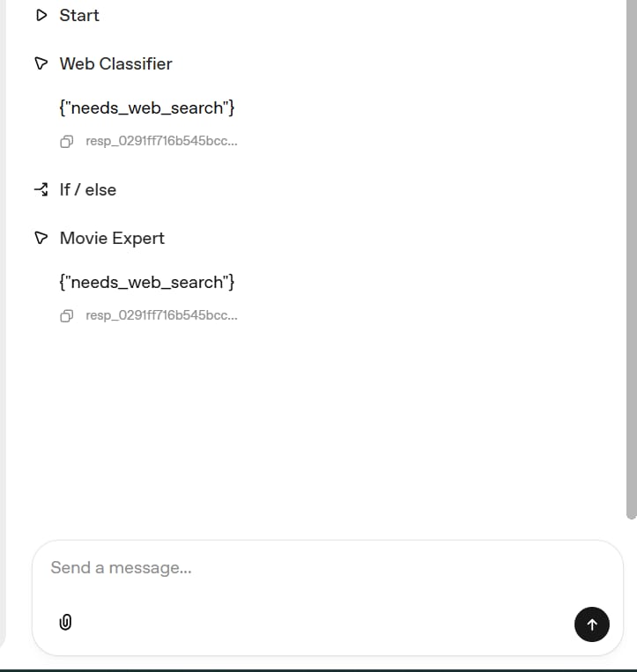Image resolution: width=637 pixels, height=672 pixels.
Task: Expand the If / else step
Action: (88, 190)
